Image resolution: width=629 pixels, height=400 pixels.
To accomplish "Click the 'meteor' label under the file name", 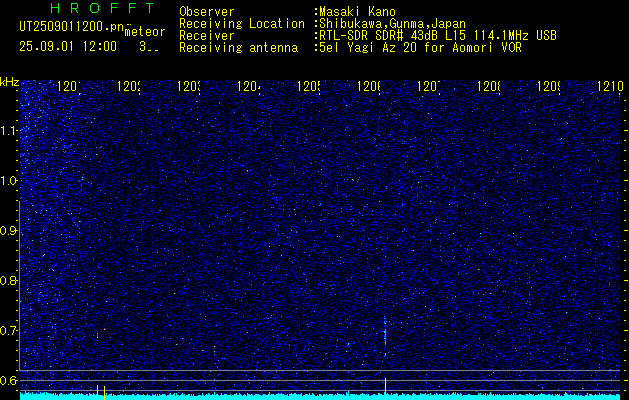I will click(x=145, y=32).
